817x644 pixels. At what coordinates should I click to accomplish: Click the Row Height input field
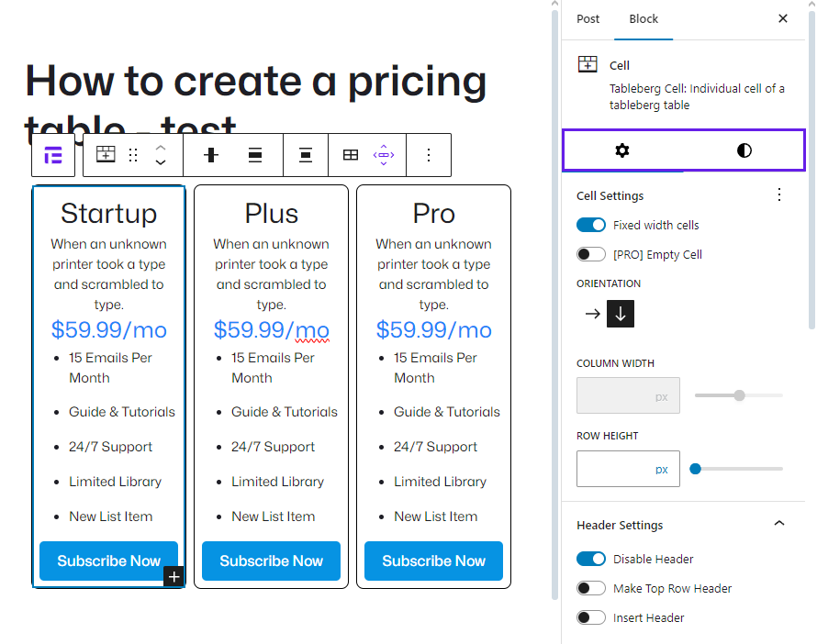615,469
